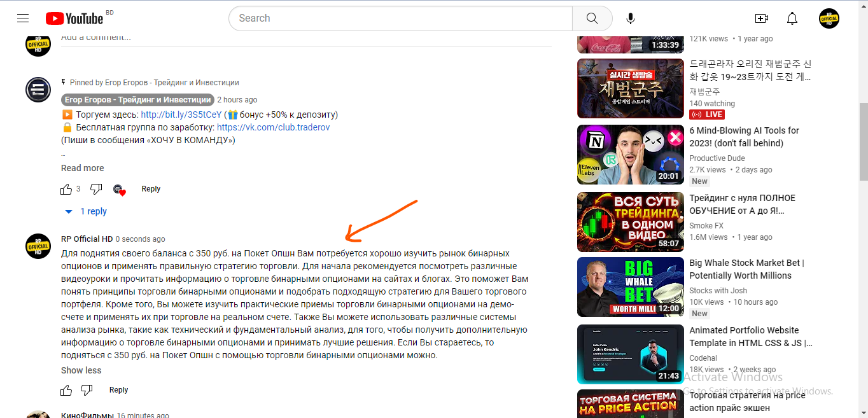Focus the Search input field
This screenshot has width=868, height=418.
400,18
